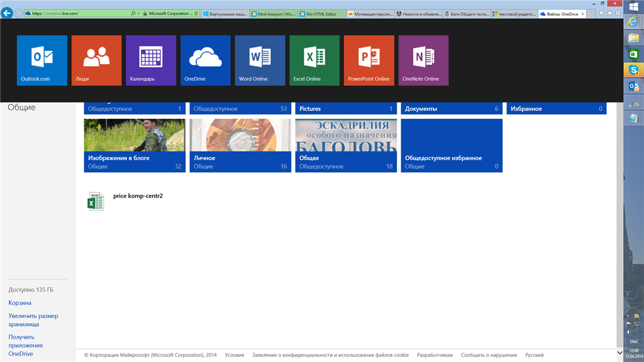The height and width of the screenshot is (362, 644).
Task: Click the ENG language indicator in the tray
Action: pyautogui.click(x=634, y=341)
